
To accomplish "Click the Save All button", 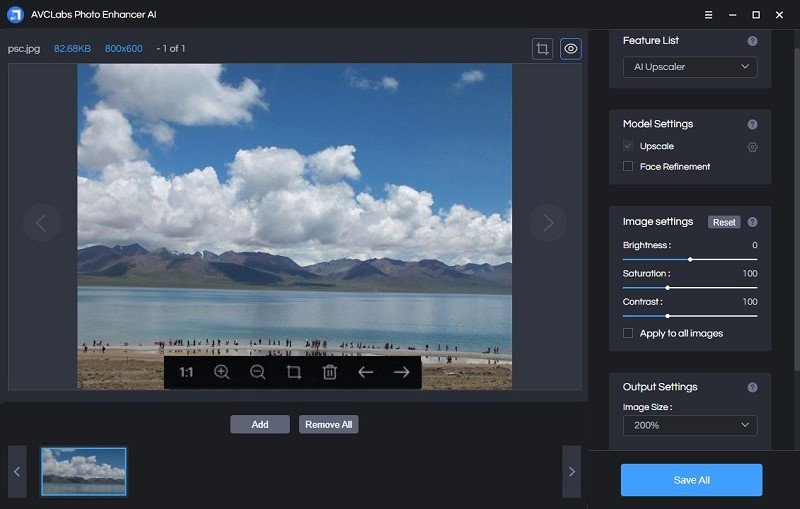I will pyautogui.click(x=691, y=480).
